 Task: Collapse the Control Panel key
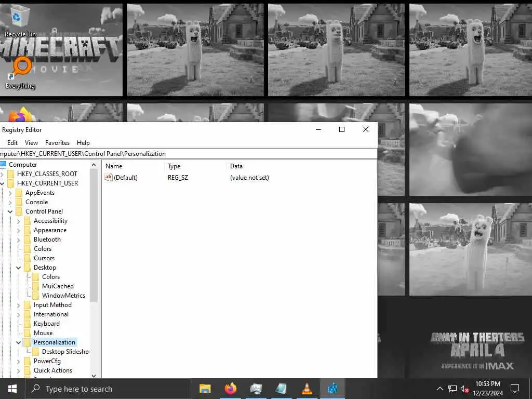(10, 212)
